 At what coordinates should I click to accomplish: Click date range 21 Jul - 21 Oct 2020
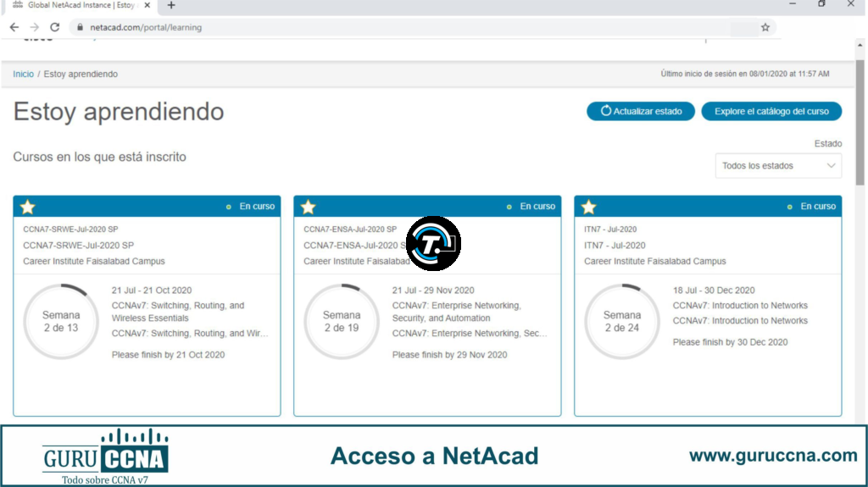point(152,290)
